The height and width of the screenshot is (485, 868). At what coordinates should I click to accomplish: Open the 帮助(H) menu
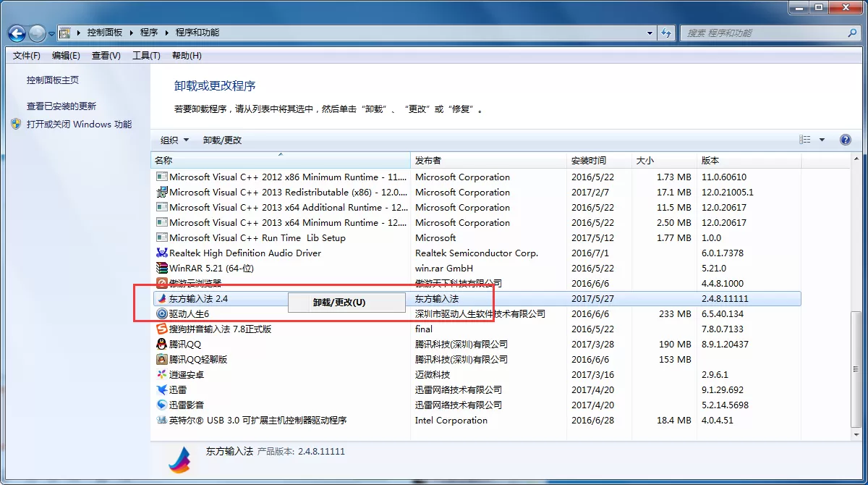tap(187, 56)
